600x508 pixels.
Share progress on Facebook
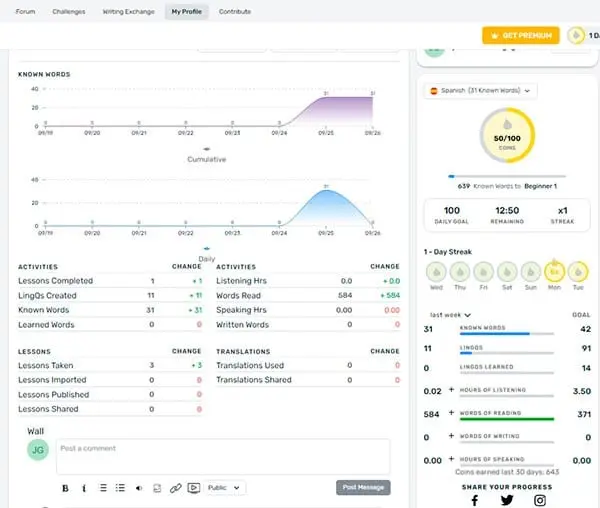(x=474, y=500)
